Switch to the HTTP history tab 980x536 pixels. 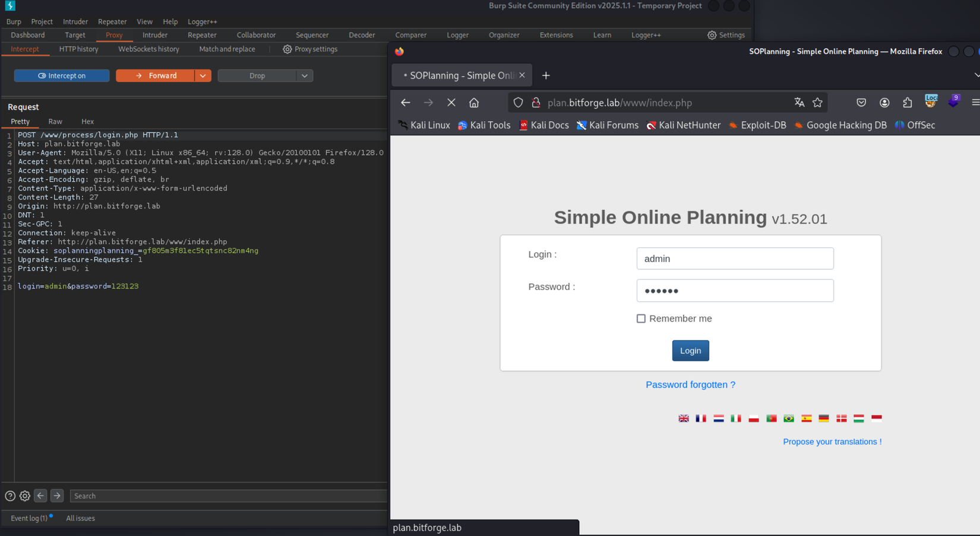(78, 49)
